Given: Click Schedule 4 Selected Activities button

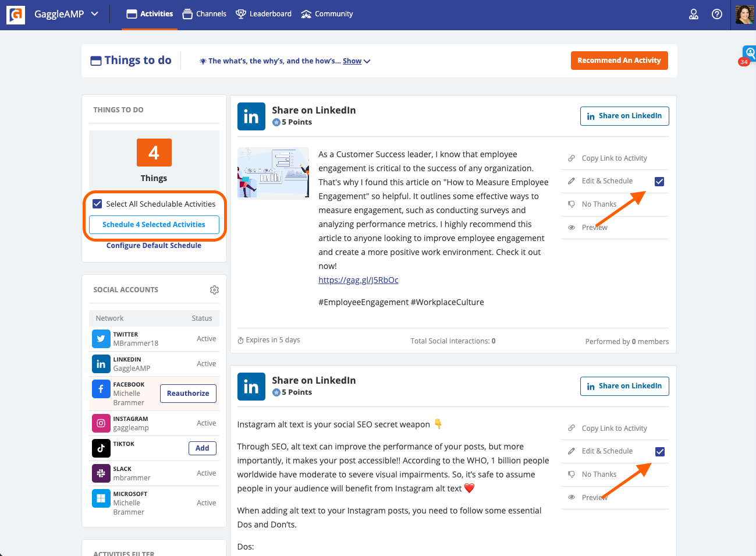Looking at the screenshot, I should point(154,225).
